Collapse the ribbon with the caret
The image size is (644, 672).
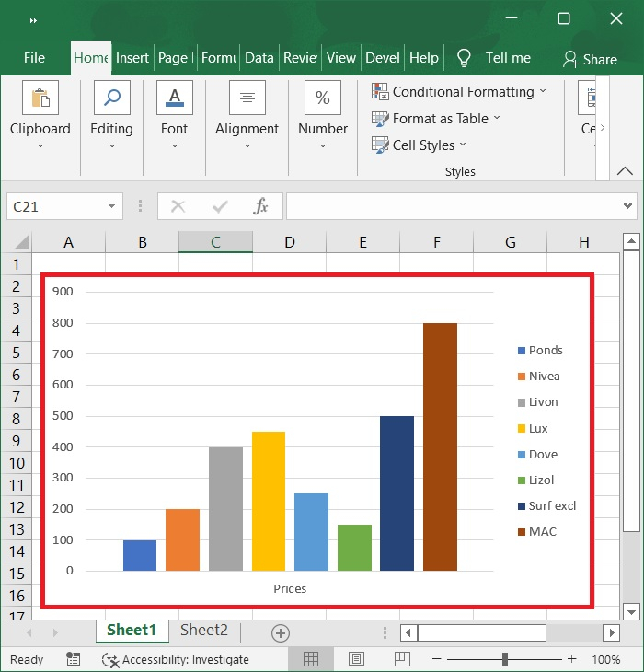point(625,171)
